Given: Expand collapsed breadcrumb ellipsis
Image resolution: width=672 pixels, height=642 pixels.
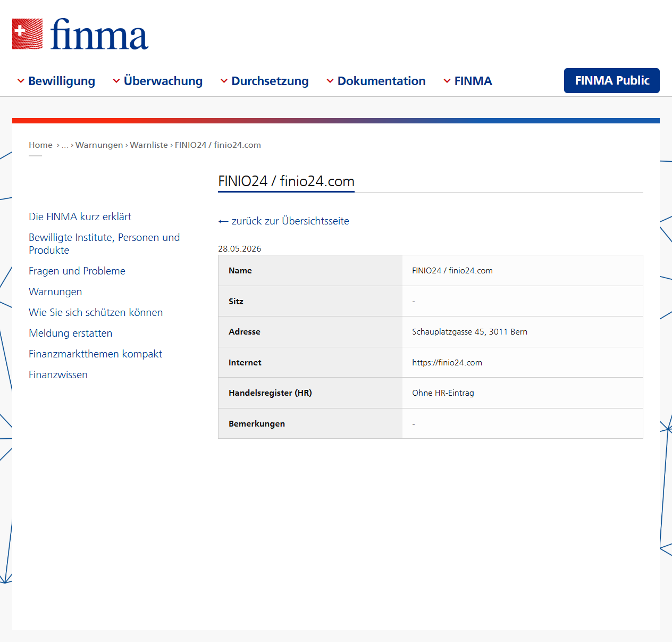Looking at the screenshot, I should (65, 145).
